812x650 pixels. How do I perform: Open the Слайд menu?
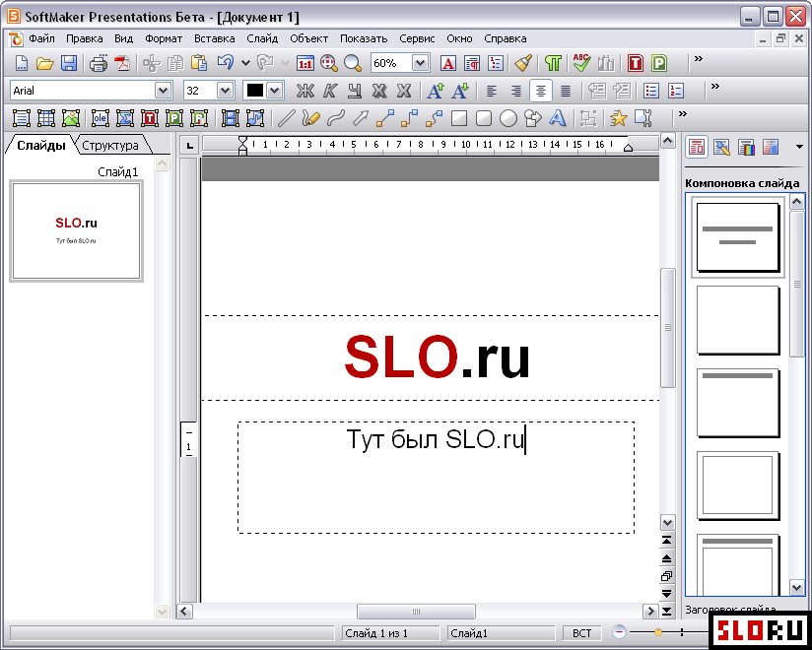coord(262,38)
